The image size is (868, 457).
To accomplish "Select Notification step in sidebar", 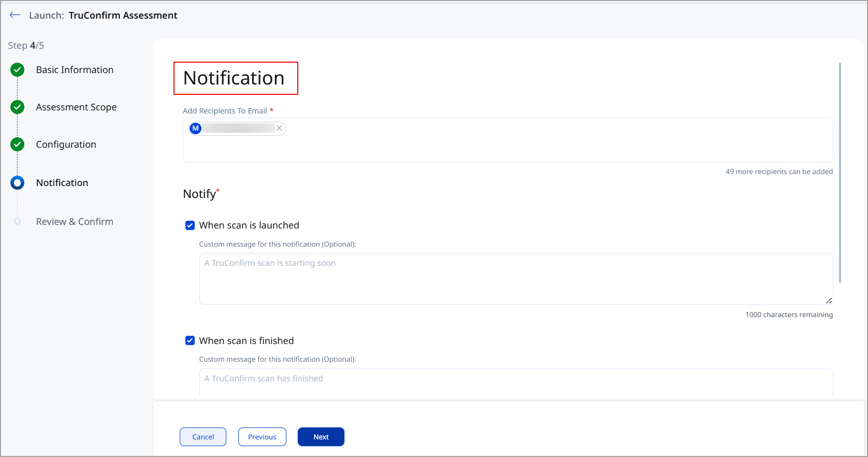I will pyautogui.click(x=62, y=182).
